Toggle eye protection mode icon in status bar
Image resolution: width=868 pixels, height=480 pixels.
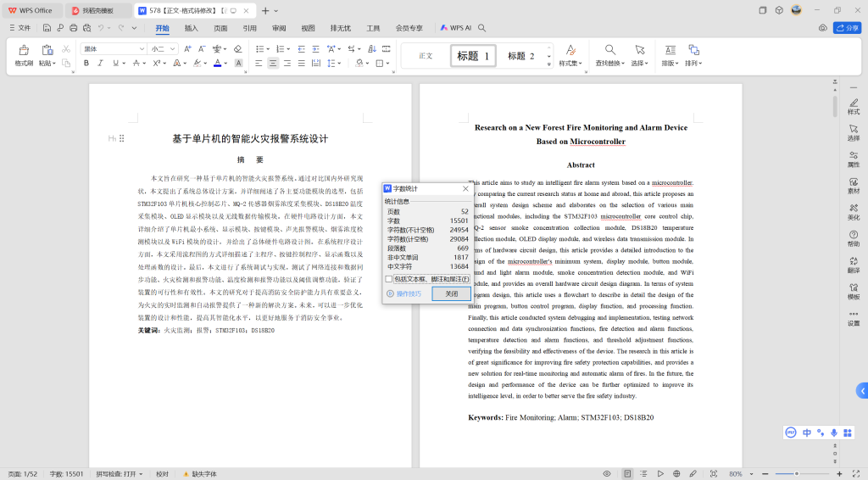607,474
